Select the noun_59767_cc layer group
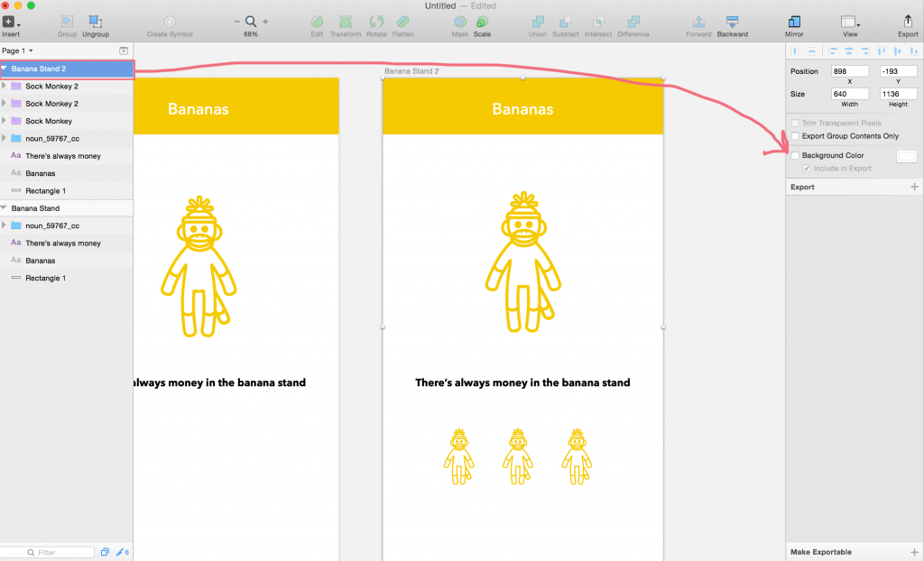The width and height of the screenshot is (924, 561). pyautogui.click(x=52, y=139)
